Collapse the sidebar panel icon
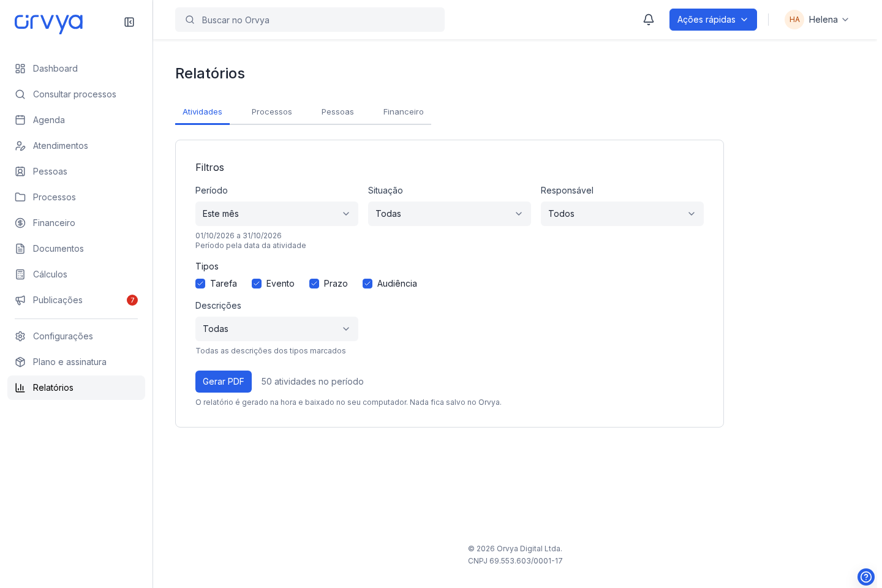The width and height of the screenshot is (882, 588). (x=129, y=22)
